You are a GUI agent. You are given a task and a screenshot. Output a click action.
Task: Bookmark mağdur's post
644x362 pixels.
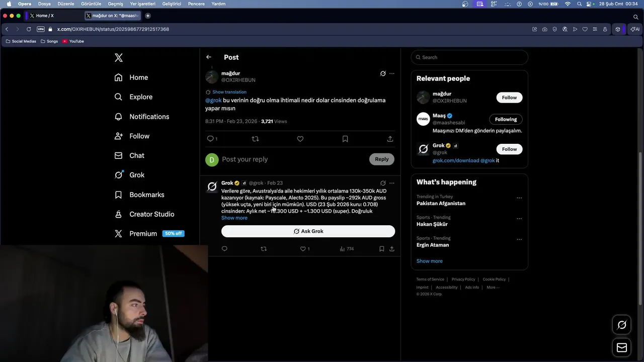pos(345,139)
